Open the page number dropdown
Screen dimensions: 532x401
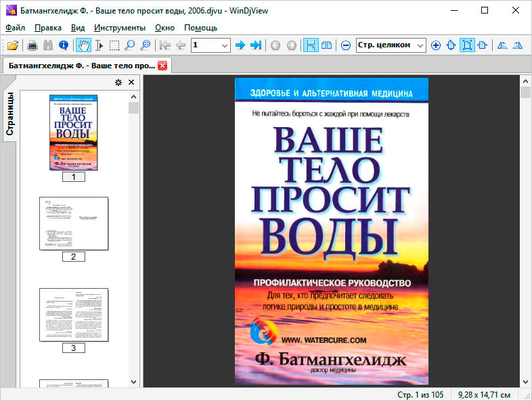tap(224, 45)
